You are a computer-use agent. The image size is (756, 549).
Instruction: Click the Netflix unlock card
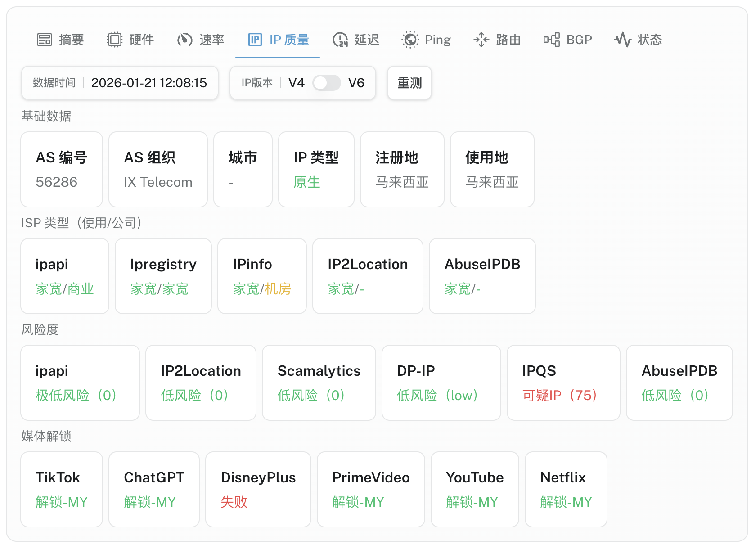(566, 489)
